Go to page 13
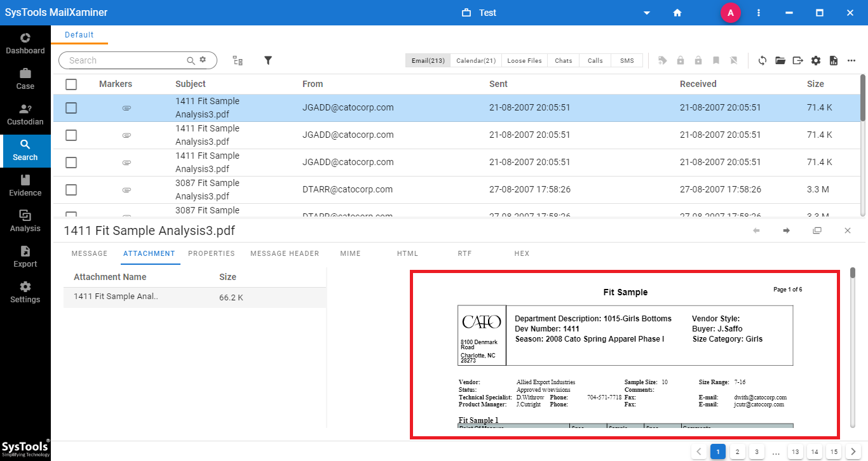Viewport: 868px width, 461px height. pos(795,451)
